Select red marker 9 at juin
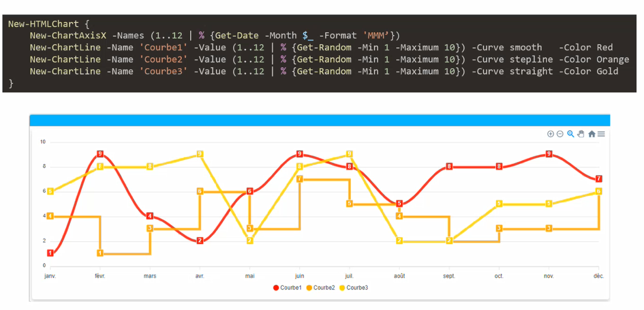This screenshot has width=644, height=310. (x=300, y=154)
